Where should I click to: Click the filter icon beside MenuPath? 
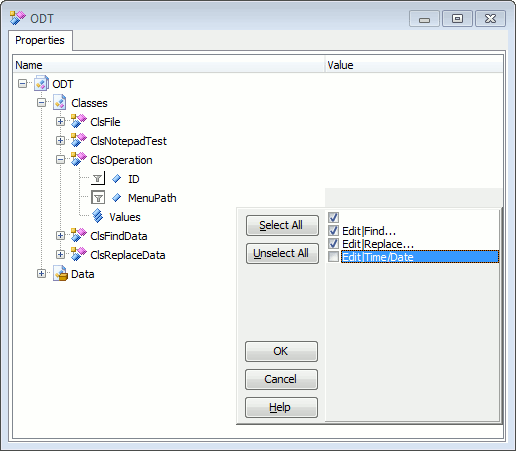click(x=98, y=198)
